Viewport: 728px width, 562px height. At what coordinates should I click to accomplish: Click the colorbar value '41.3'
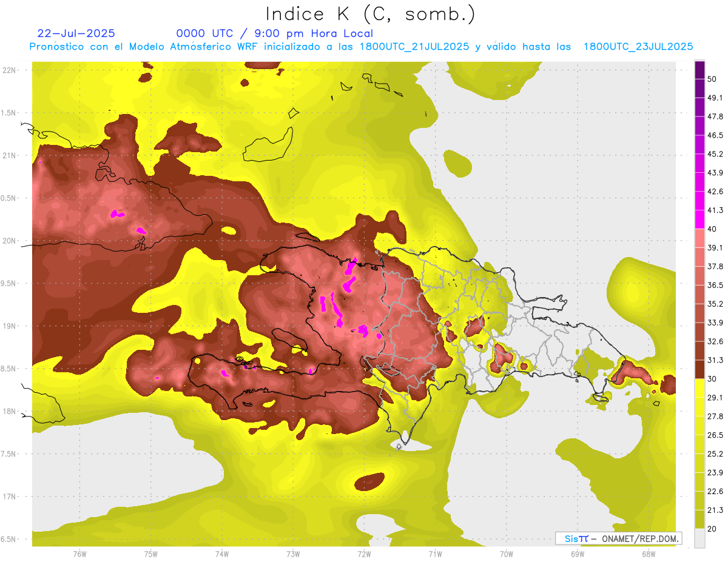pyautogui.click(x=715, y=210)
